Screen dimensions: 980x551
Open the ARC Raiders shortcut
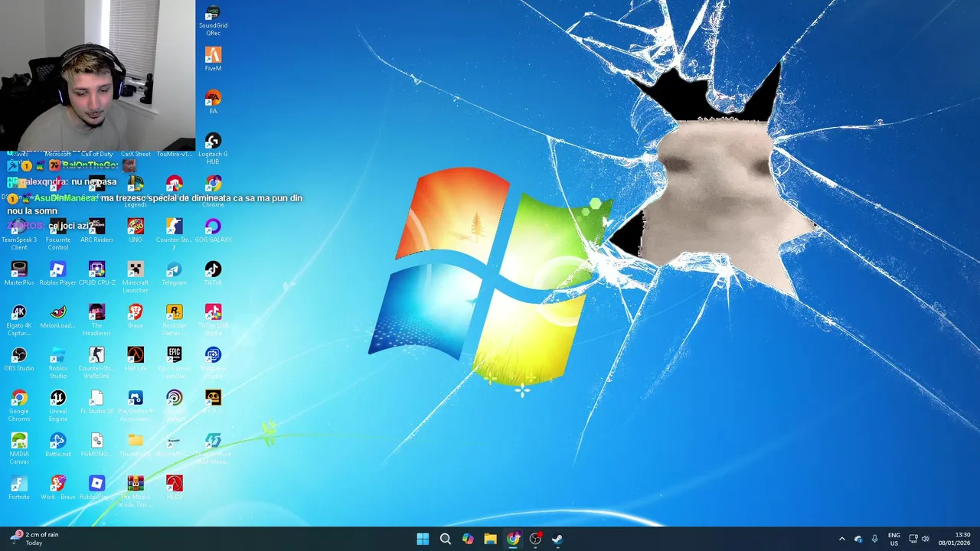pos(96,230)
